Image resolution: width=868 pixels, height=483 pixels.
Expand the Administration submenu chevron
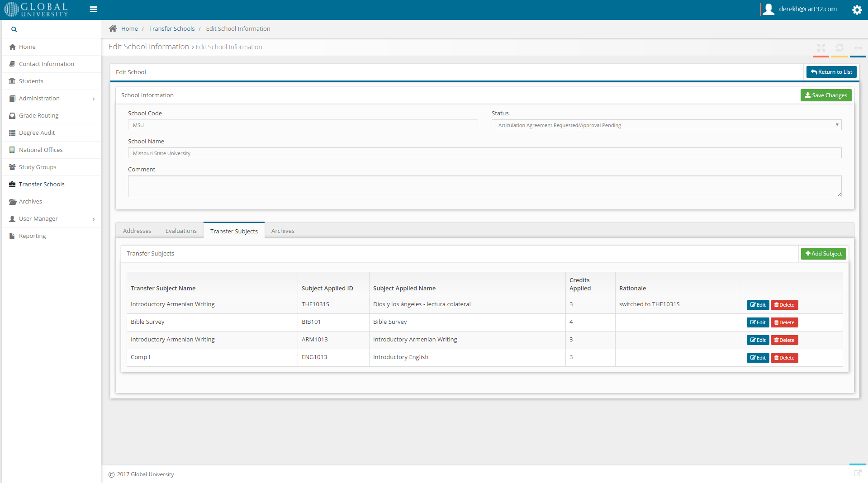click(94, 99)
